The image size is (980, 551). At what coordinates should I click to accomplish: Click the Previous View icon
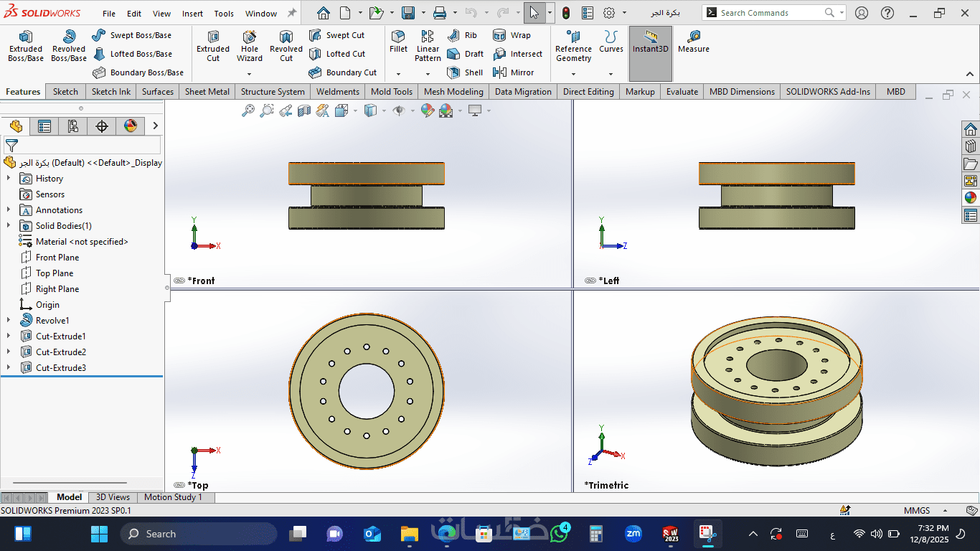(286, 110)
